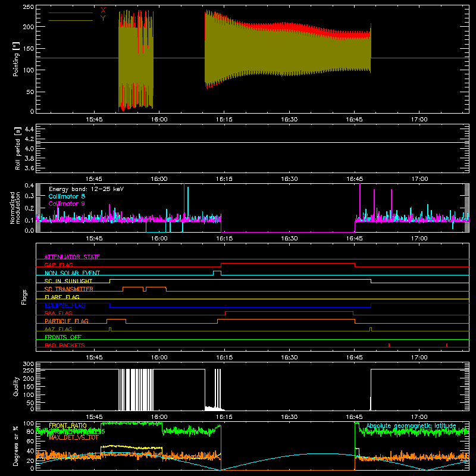Click the GAP_FLAG label
The image size is (476, 476).
pyautogui.click(x=58, y=265)
